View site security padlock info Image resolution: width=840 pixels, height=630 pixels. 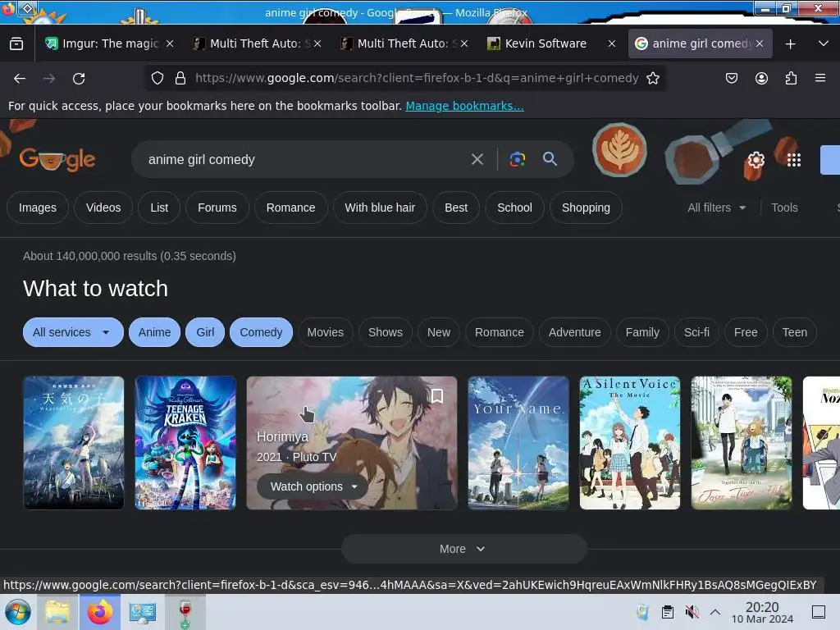tap(180, 78)
